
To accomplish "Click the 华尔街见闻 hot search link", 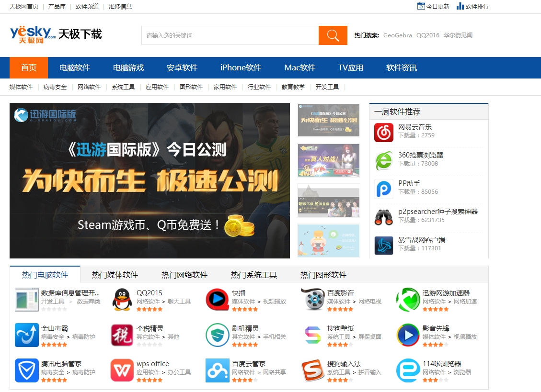I will pos(458,35).
